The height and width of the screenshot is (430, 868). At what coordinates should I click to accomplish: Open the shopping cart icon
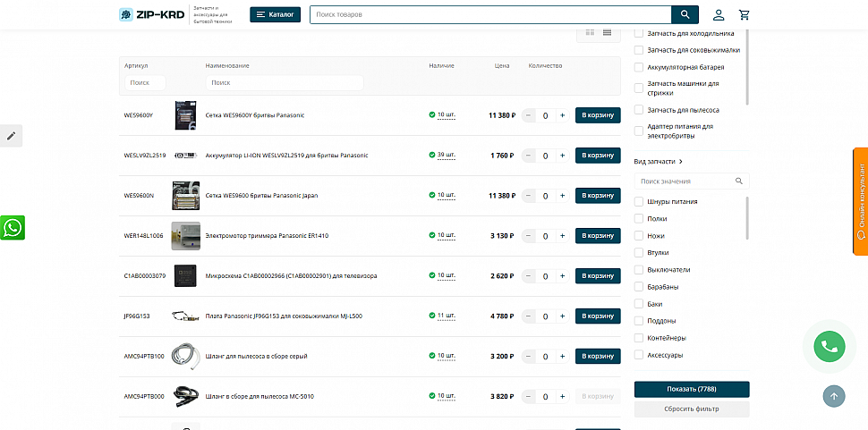[x=745, y=15]
